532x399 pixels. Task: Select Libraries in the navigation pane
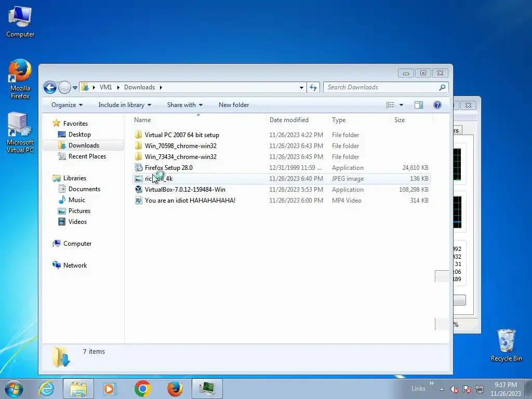click(x=75, y=178)
